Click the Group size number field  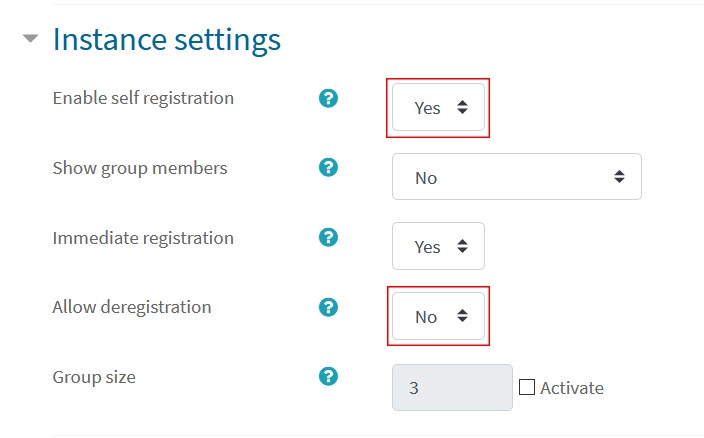[x=452, y=388]
